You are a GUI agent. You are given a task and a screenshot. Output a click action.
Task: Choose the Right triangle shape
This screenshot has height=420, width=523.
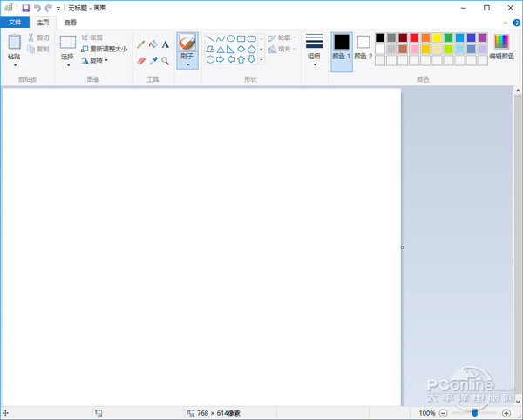click(231, 50)
